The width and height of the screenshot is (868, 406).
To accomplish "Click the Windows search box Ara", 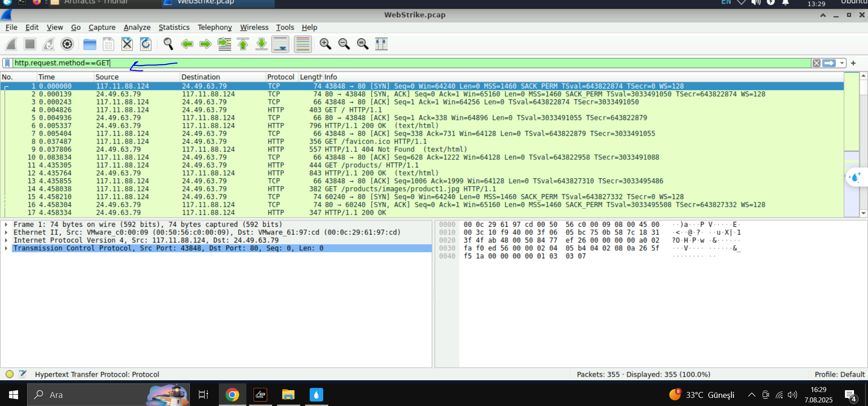I will pos(108,395).
